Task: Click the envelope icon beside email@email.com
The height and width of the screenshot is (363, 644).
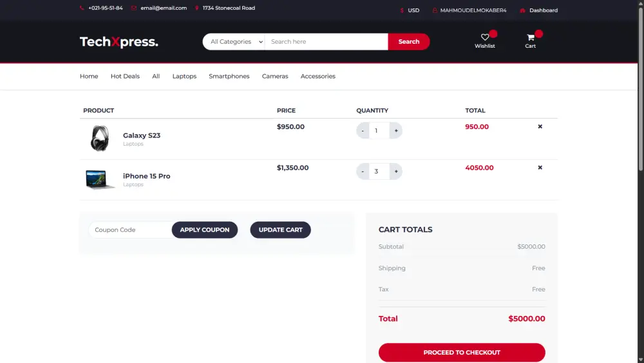Action: pyautogui.click(x=134, y=8)
